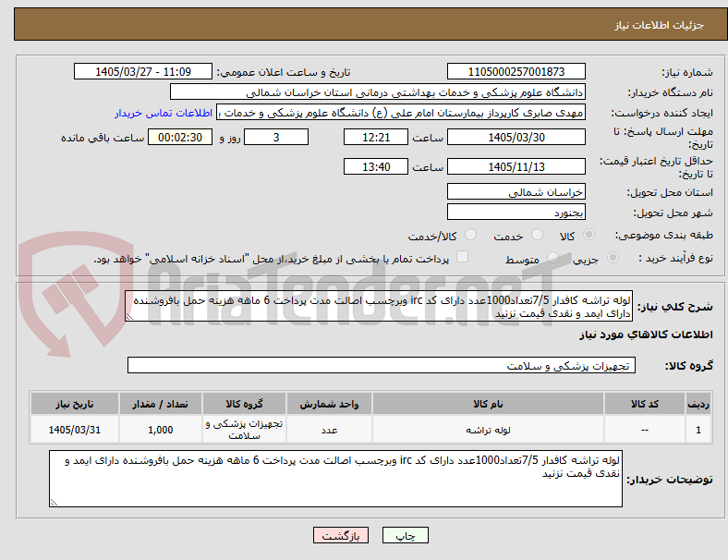The height and width of the screenshot is (560, 728).
Task: Click the resize handle of buyer notes textarea
Action: pyautogui.click(x=54, y=503)
